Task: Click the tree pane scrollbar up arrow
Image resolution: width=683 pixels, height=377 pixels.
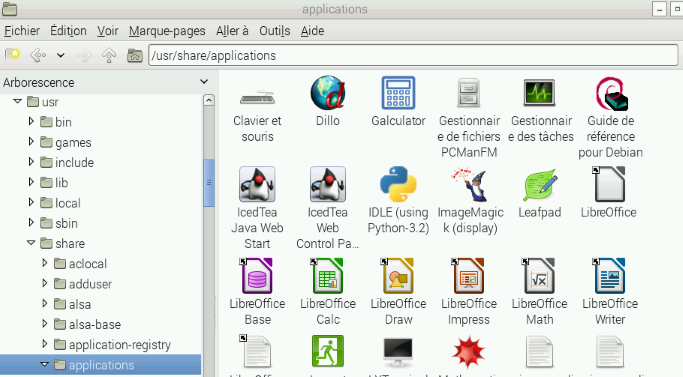Action: click(209, 100)
